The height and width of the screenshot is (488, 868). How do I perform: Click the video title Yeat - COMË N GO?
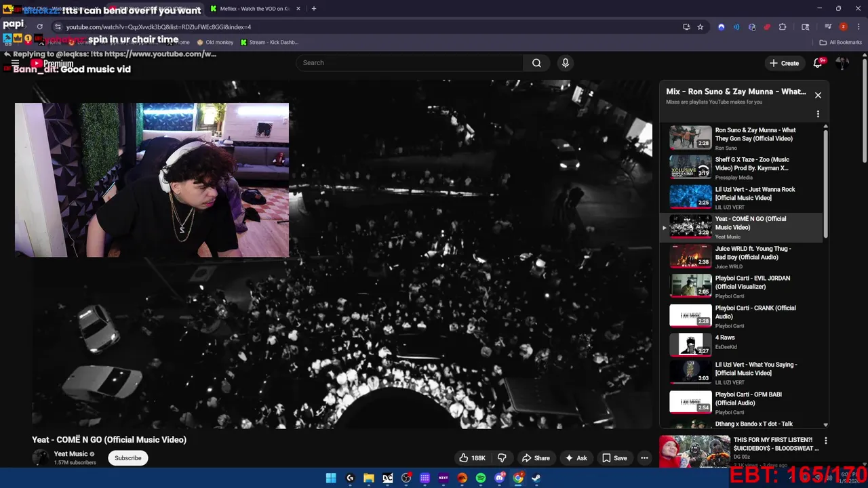tap(109, 440)
